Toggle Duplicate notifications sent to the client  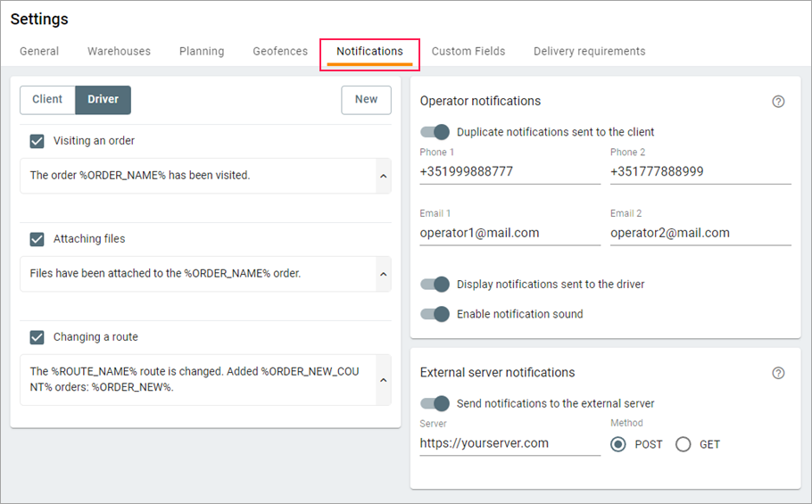tap(435, 132)
